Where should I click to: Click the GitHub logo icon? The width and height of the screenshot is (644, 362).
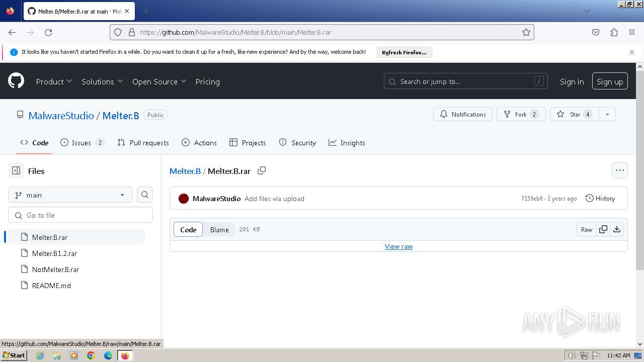click(x=16, y=81)
